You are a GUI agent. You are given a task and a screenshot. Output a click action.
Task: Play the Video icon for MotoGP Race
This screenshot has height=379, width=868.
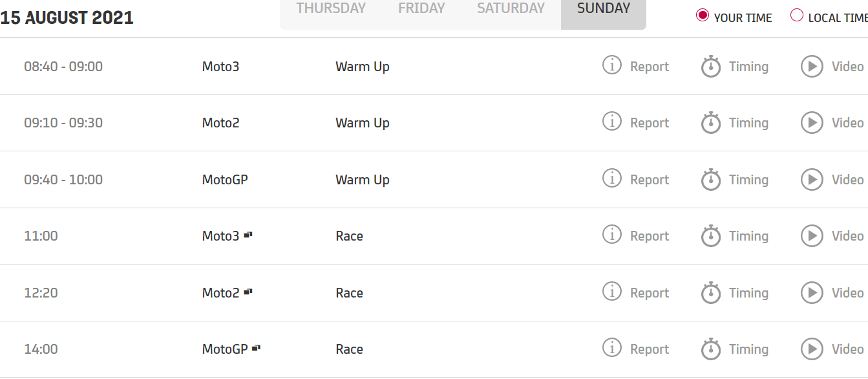[x=812, y=349]
